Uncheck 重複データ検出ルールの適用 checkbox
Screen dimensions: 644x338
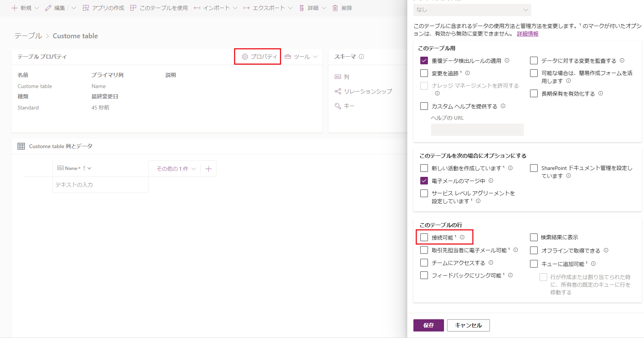tap(424, 60)
